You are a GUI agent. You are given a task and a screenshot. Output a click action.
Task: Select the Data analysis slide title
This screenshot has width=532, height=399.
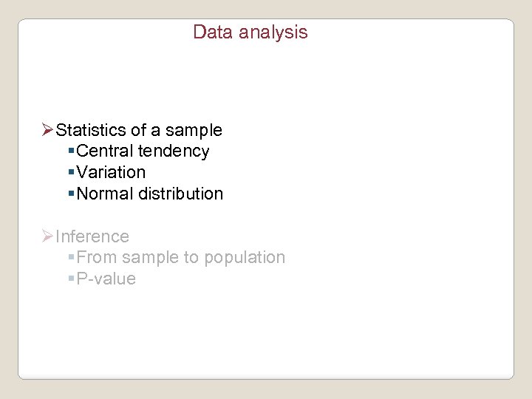click(x=250, y=33)
